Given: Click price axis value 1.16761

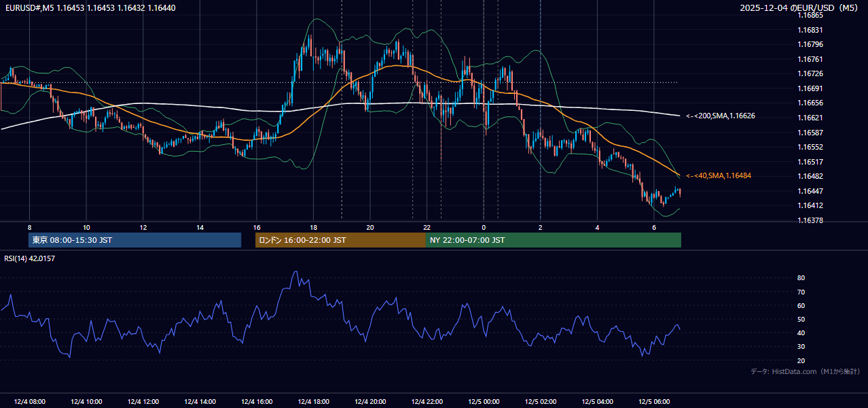Looking at the screenshot, I should 811,59.
